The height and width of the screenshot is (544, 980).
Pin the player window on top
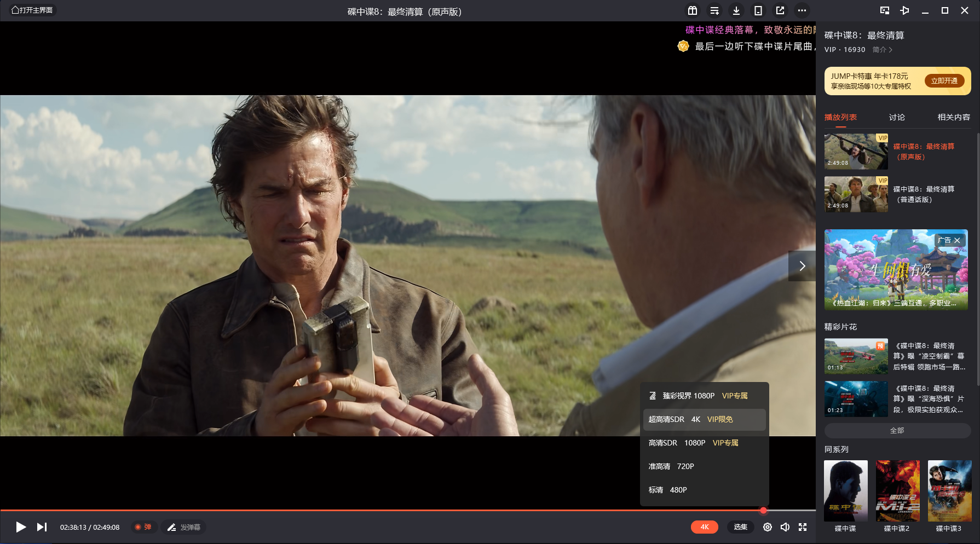(x=904, y=10)
